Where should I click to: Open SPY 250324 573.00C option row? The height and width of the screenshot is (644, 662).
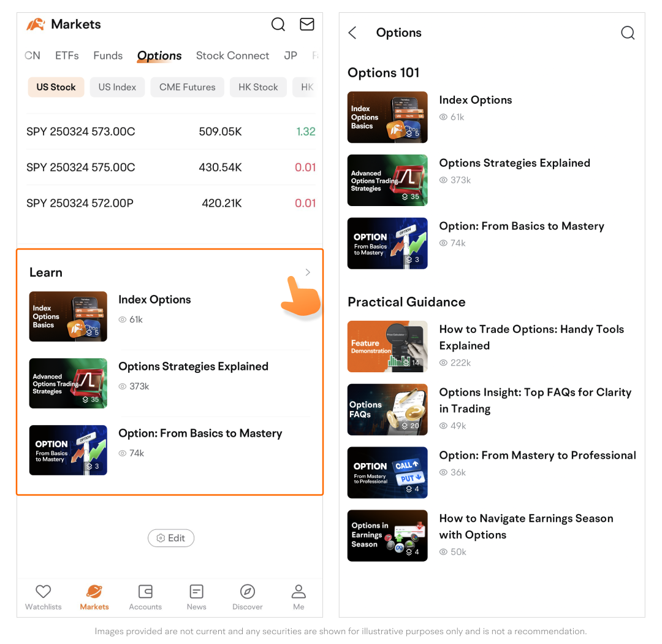point(170,131)
